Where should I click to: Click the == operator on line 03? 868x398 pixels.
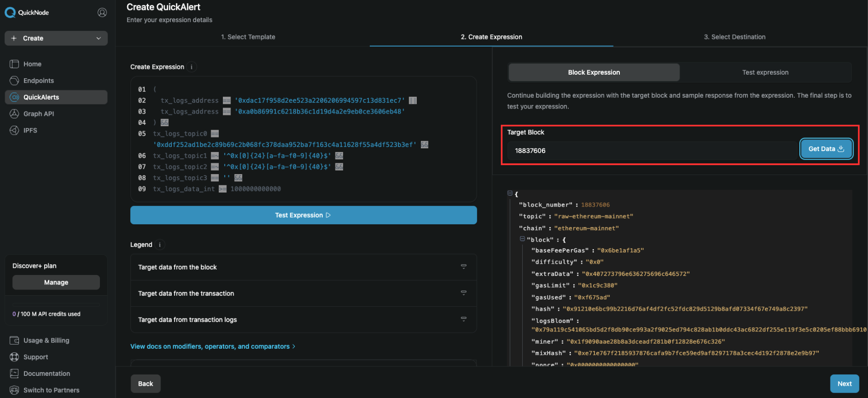point(227,111)
